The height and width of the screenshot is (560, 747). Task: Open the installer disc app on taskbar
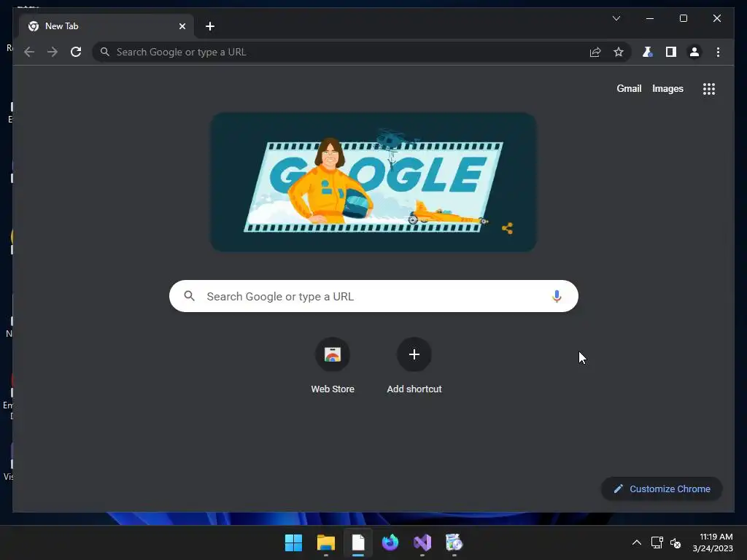454,542
